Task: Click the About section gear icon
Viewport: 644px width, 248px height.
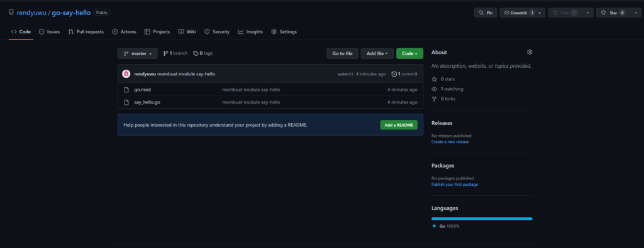Action: [x=530, y=52]
